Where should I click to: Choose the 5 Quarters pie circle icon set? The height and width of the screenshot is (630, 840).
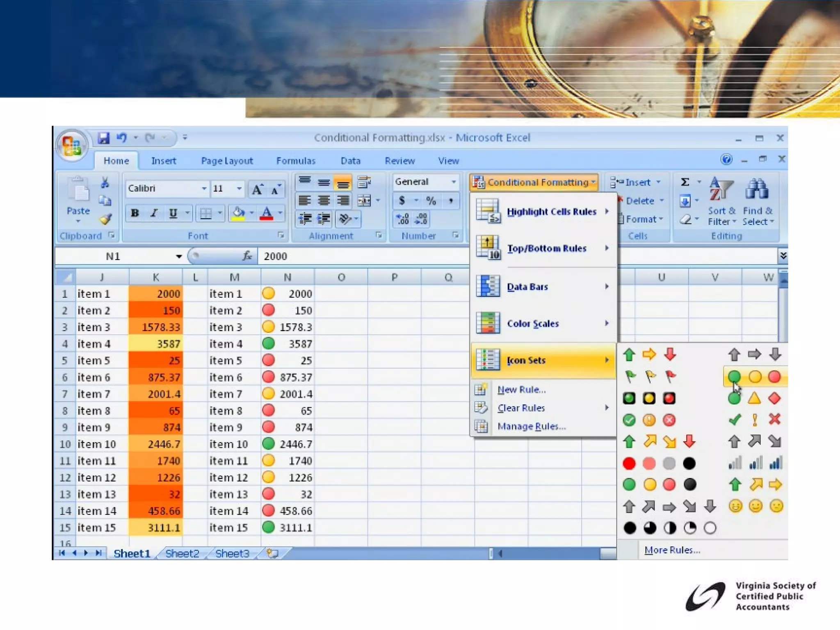[x=669, y=528]
